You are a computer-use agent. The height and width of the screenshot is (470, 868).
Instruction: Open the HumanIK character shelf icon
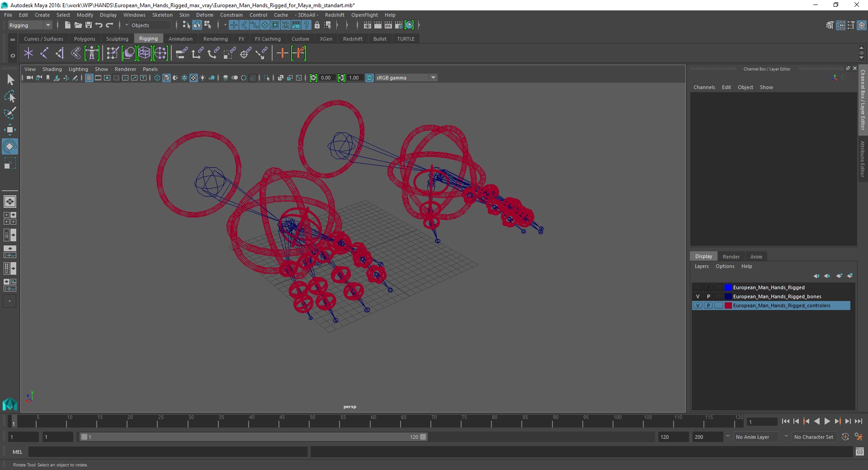click(92, 53)
